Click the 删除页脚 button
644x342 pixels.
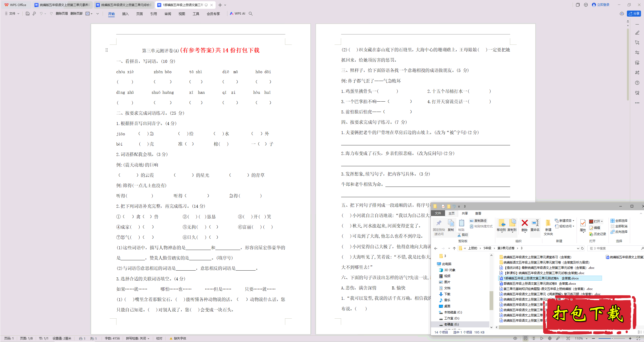[x=76, y=14]
